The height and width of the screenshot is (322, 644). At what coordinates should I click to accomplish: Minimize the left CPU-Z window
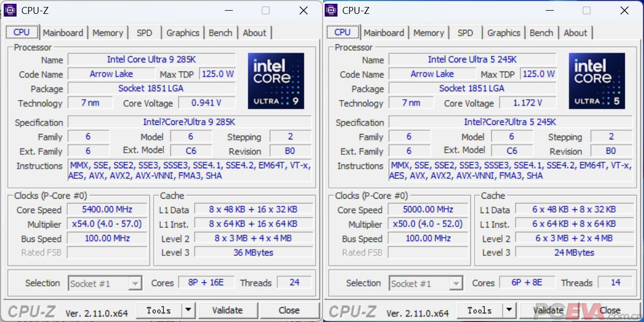(x=229, y=10)
